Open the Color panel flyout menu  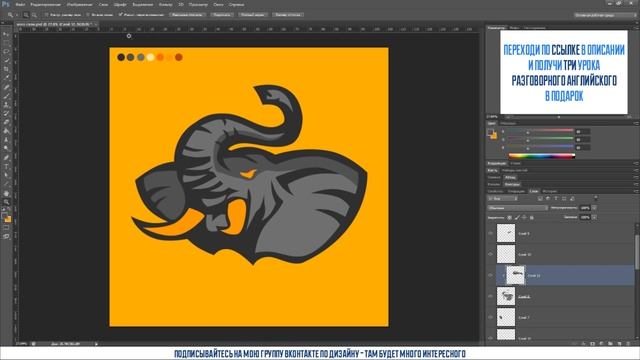pos(636,123)
